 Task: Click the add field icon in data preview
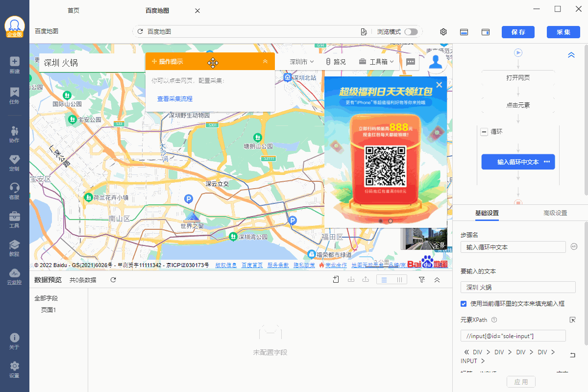click(336, 279)
